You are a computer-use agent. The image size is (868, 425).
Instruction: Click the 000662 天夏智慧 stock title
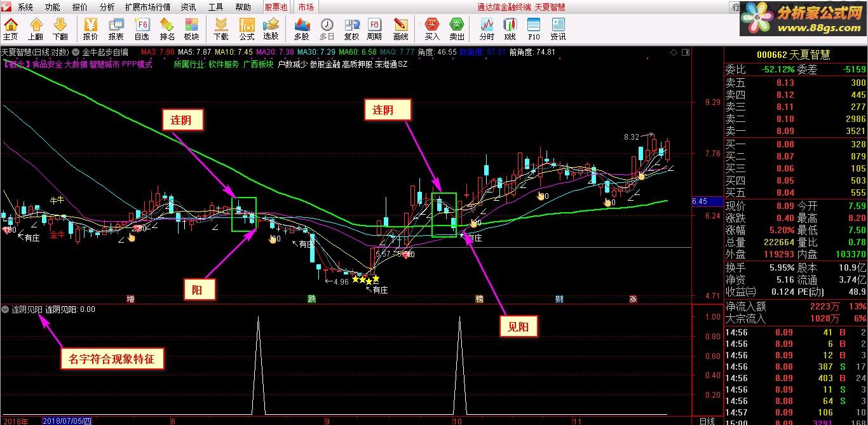pyautogui.click(x=793, y=55)
